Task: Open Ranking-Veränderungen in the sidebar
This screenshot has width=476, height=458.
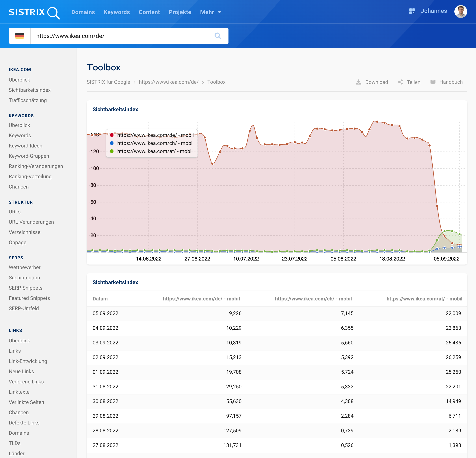Action: pos(36,166)
